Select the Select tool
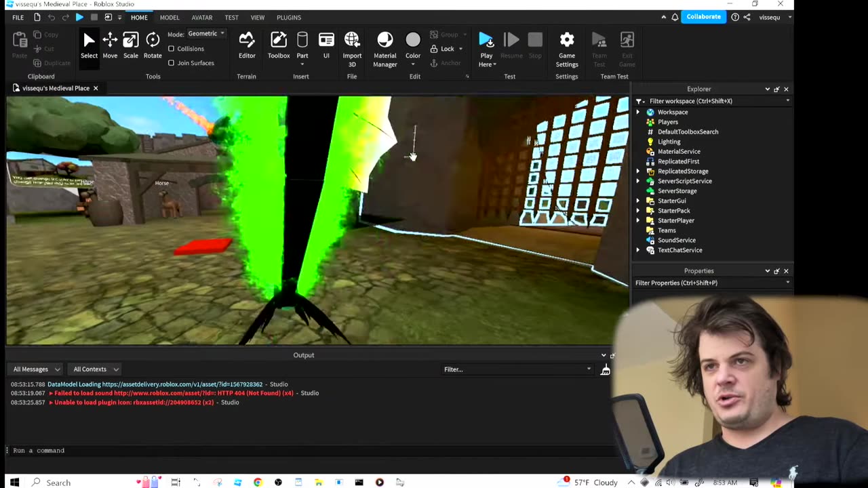This screenshot has height=488, width=868. click(89, 45)
